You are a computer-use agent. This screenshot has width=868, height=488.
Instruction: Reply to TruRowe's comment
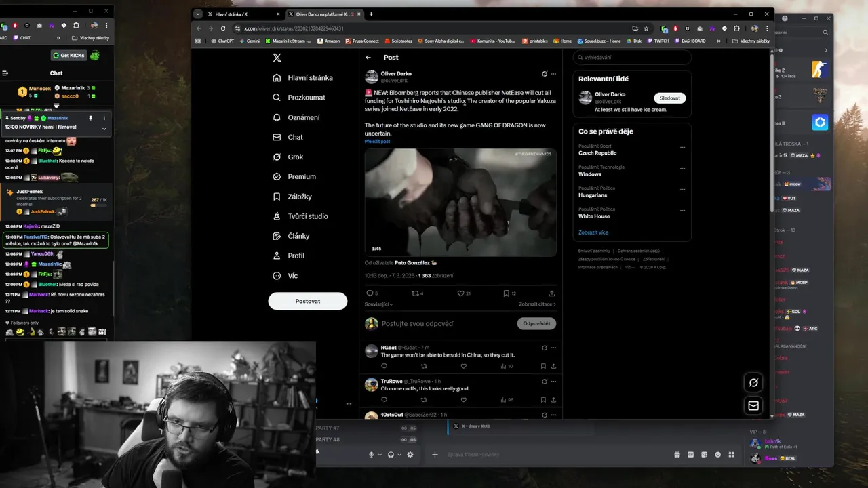click(x=384, y=400)
